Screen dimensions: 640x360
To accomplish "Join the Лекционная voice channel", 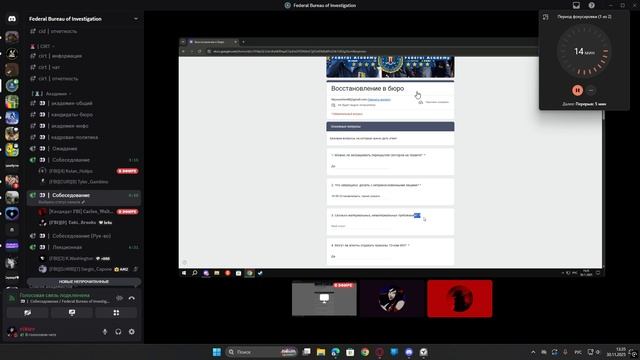I will point(84,247).
